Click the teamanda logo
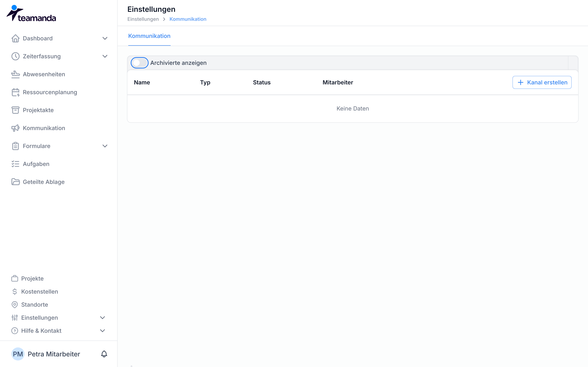Viewport: 588px width, 367px height. coord(31,13)
